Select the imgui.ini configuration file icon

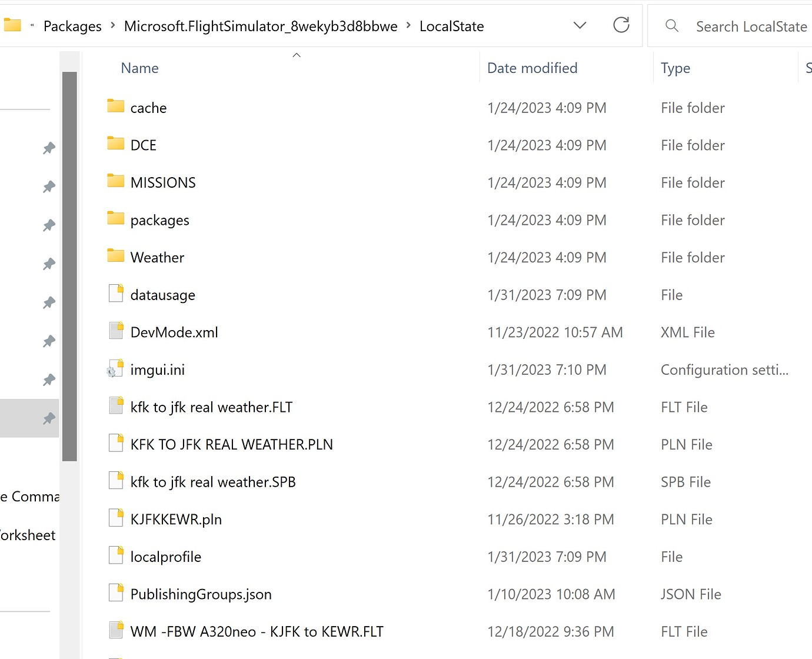pos(115,369)
